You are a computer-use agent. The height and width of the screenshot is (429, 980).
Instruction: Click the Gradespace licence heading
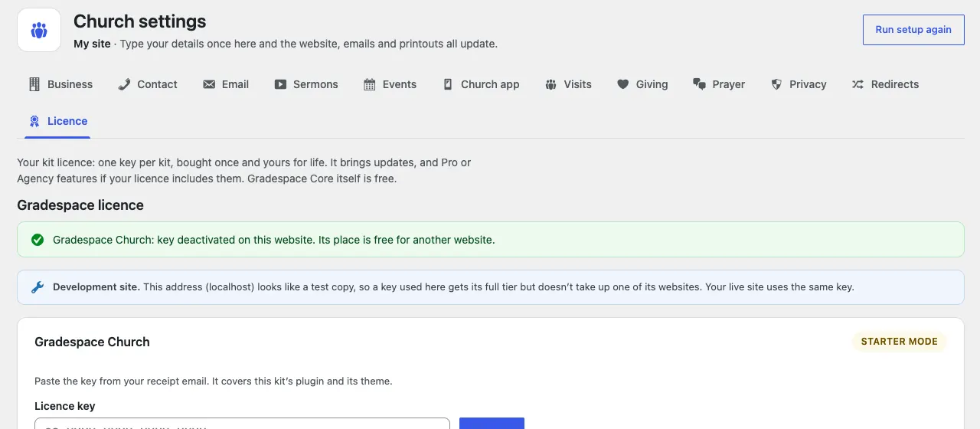tap(80, 205)
